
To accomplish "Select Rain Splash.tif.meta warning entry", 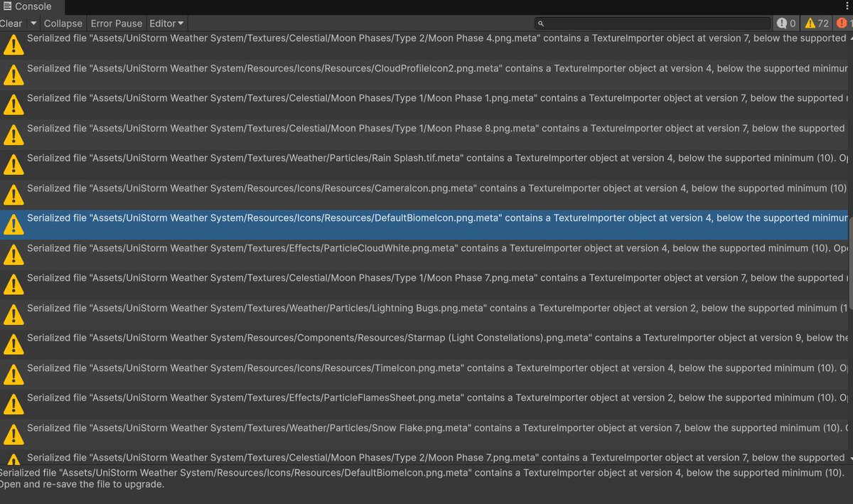I will [424, 165].
